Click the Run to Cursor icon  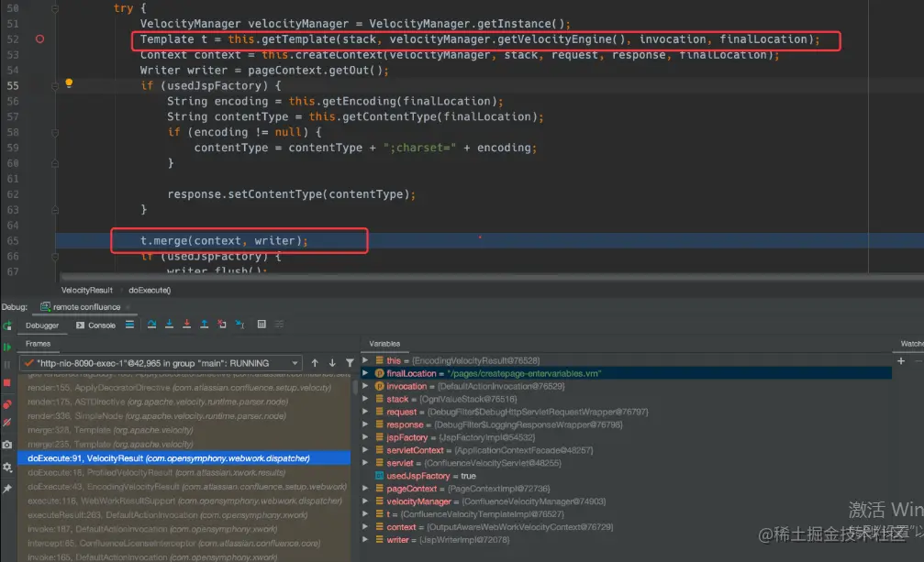(x=239, y=325)
